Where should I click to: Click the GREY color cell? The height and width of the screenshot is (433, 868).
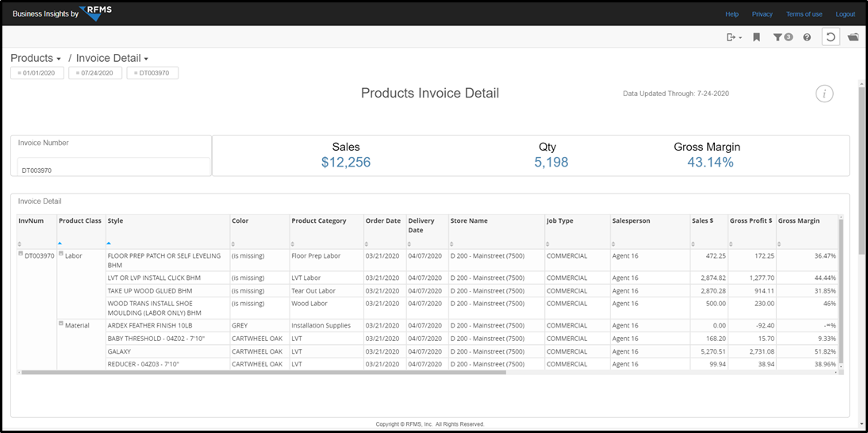(259, 325)
